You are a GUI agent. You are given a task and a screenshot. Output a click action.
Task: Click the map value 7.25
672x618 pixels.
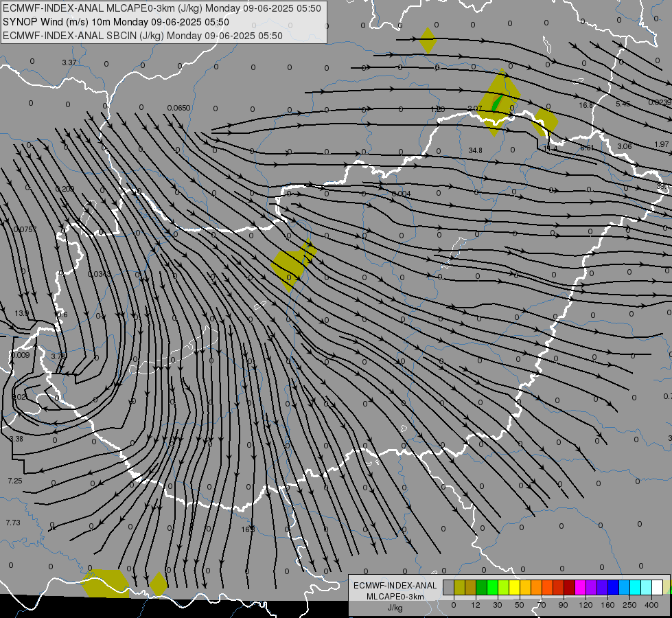[x=15, y=481]
